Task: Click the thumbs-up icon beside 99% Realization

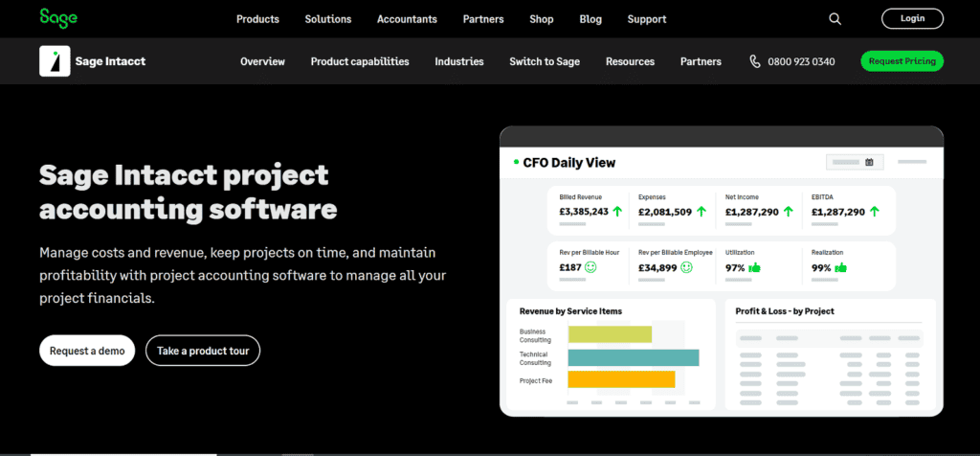Action: 840,267
